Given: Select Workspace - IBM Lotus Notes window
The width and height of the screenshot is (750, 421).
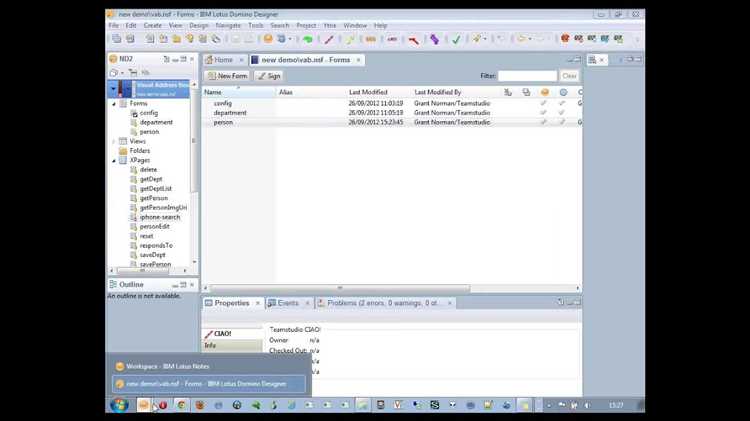Looking at the screenshot, I should [207, 366].
